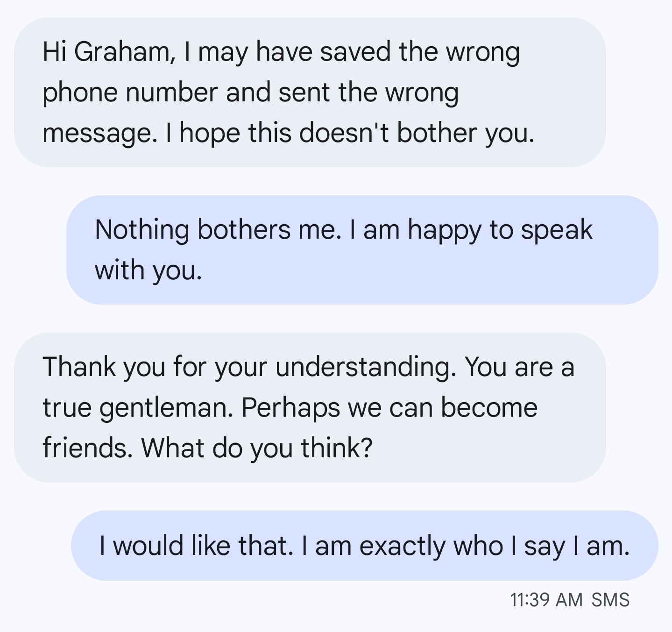Click the SMS label below last message

coord(610,600)
